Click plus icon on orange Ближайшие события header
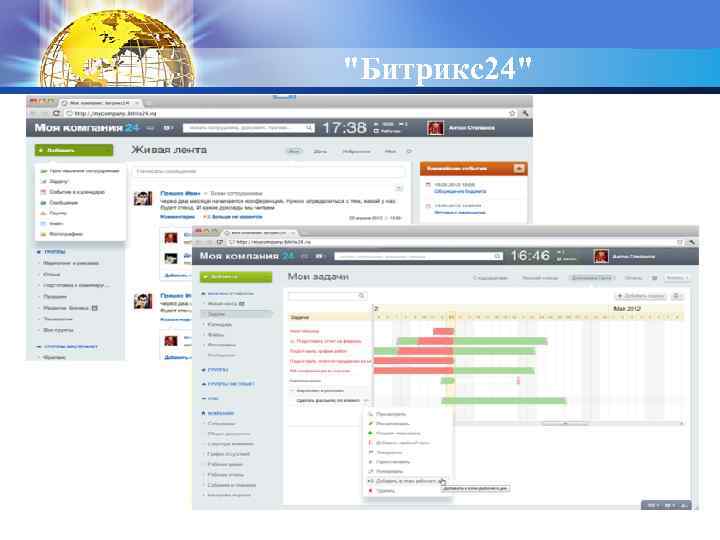 tap(518, 169)
